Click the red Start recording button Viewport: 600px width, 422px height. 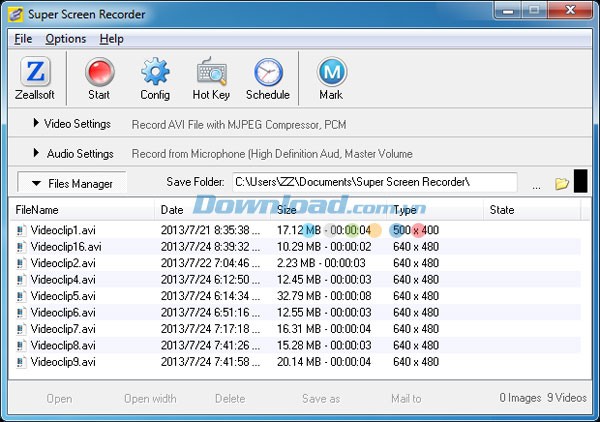(99, 72)
